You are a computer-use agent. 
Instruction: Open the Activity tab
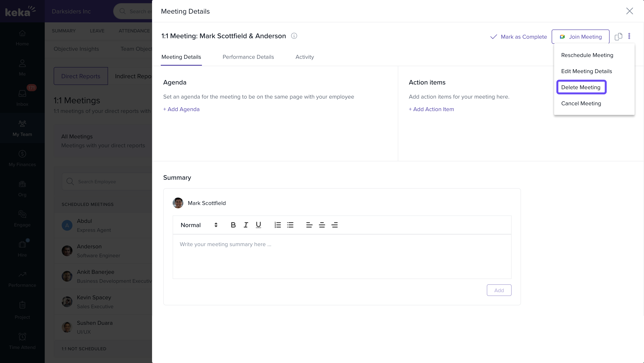tap(305, 57)
